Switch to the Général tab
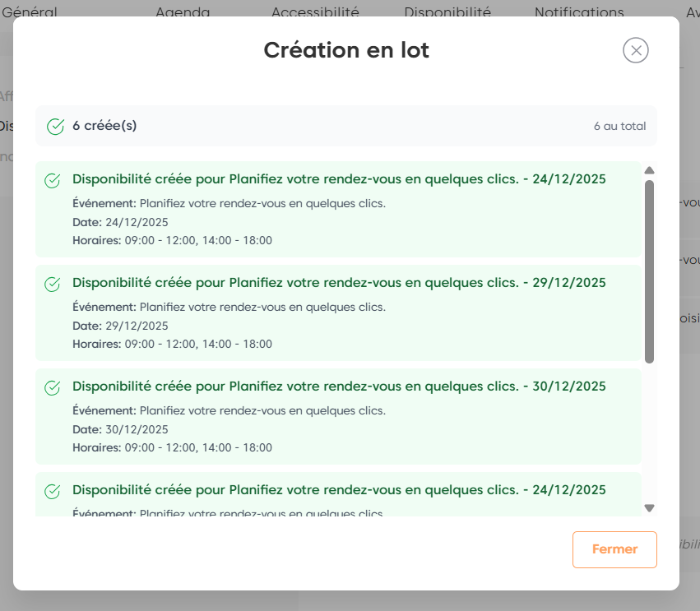The width and height of the screenshot is (700, 611). [x=30, y=12]
